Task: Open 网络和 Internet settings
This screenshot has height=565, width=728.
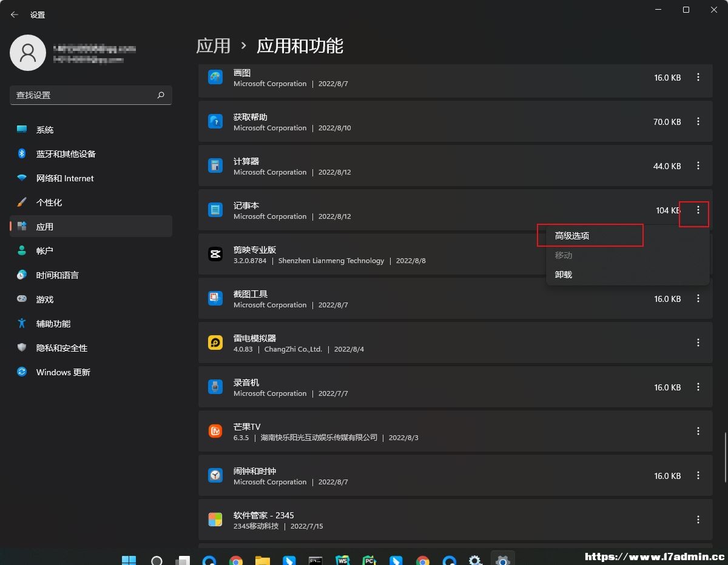Action: coord(91,178)
